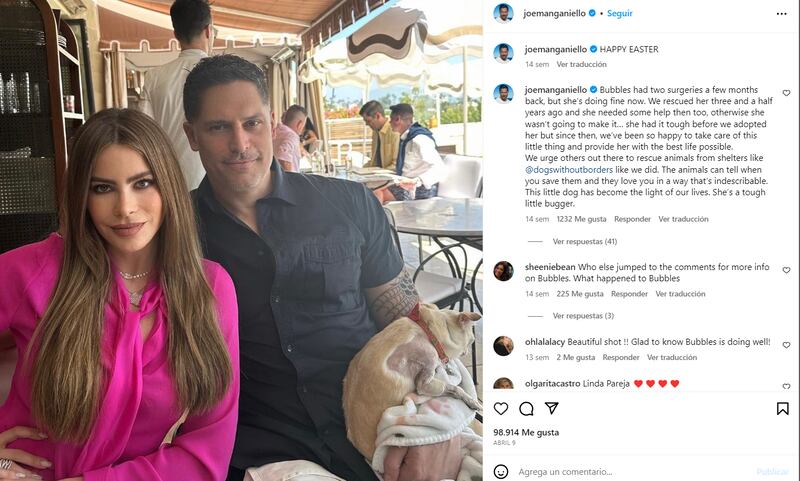The image size is (800, 481).
Task: Click the couple photo with dog
Action: pos(241,240)
